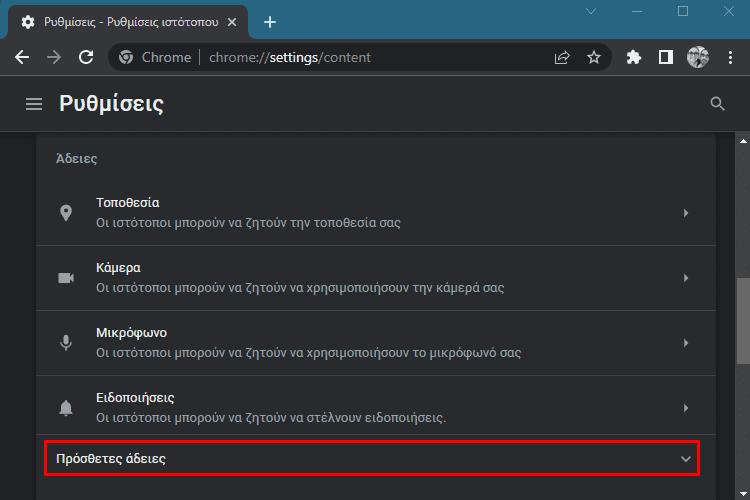
Task: Reload the current settings page
Action: [x=86, y=57]
